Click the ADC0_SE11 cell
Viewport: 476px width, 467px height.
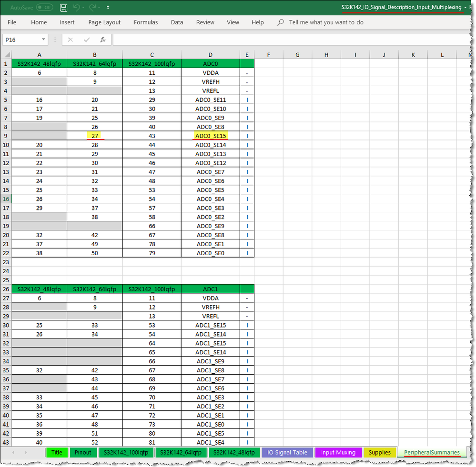point(211,100)
